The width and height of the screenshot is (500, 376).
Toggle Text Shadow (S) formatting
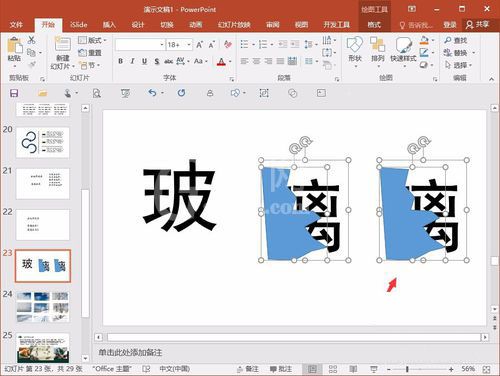point(156,61)
